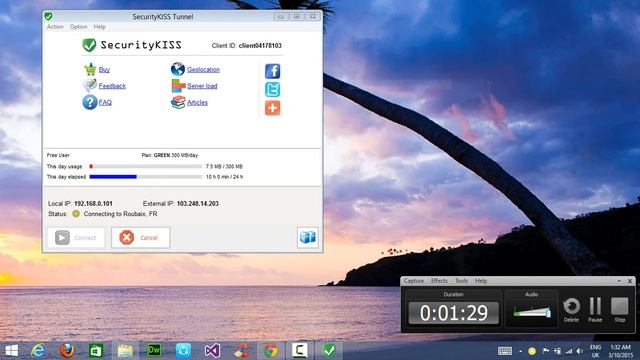This screenshot has height=360, width=640.
Task: Click the green shield icon in SecurityKISS title bar
Action: pyautogui.click(x=48, y=16)
